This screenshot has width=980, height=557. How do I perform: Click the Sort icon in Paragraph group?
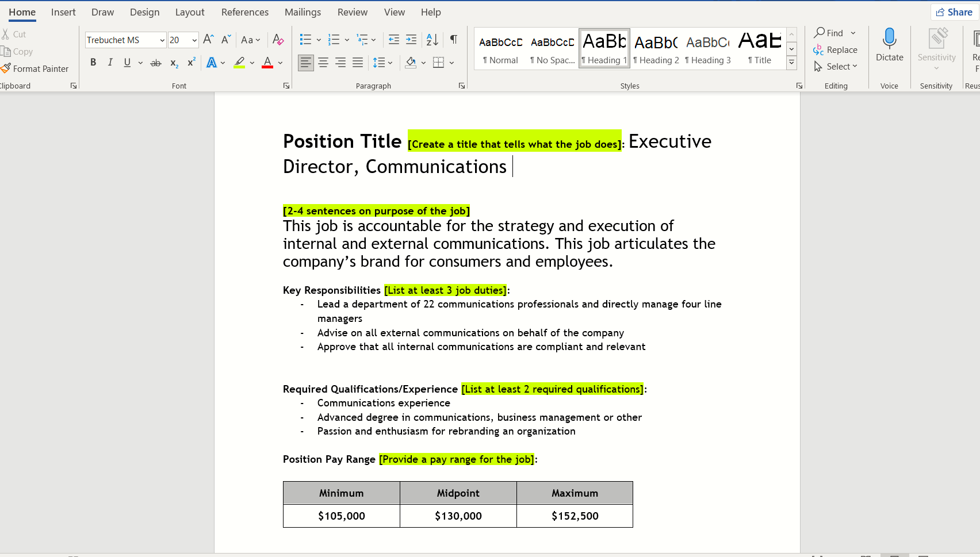point(431,39)
